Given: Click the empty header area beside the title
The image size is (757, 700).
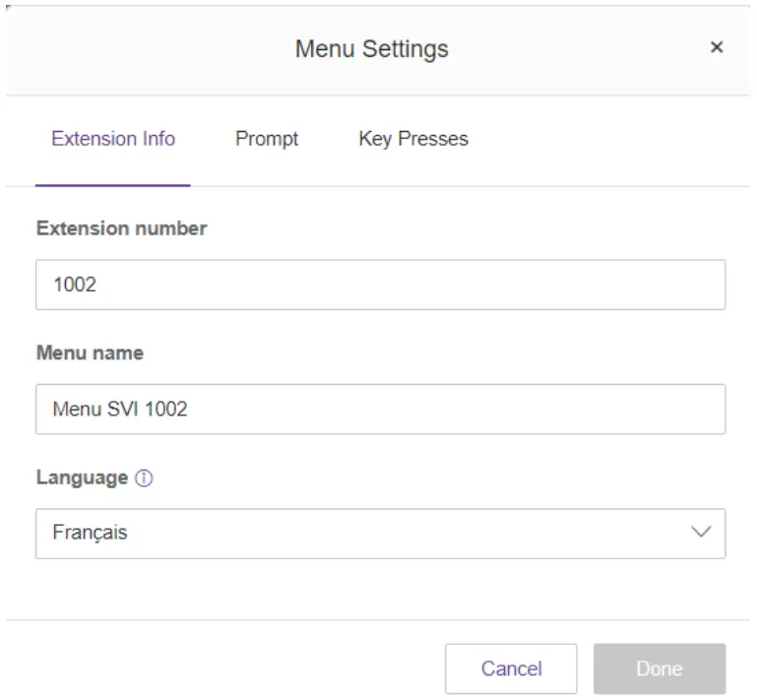Looking at the screenshot, I should click(x=148, y=48).
